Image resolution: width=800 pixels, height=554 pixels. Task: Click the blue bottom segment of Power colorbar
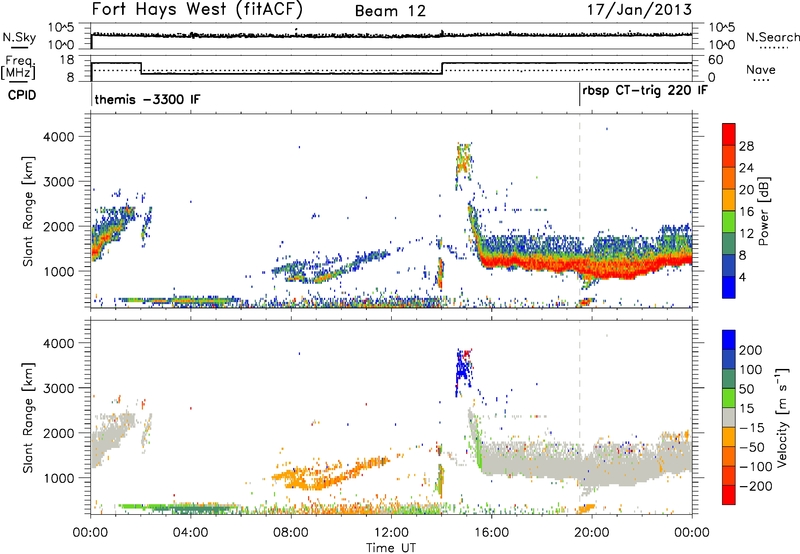pos(729,287)
